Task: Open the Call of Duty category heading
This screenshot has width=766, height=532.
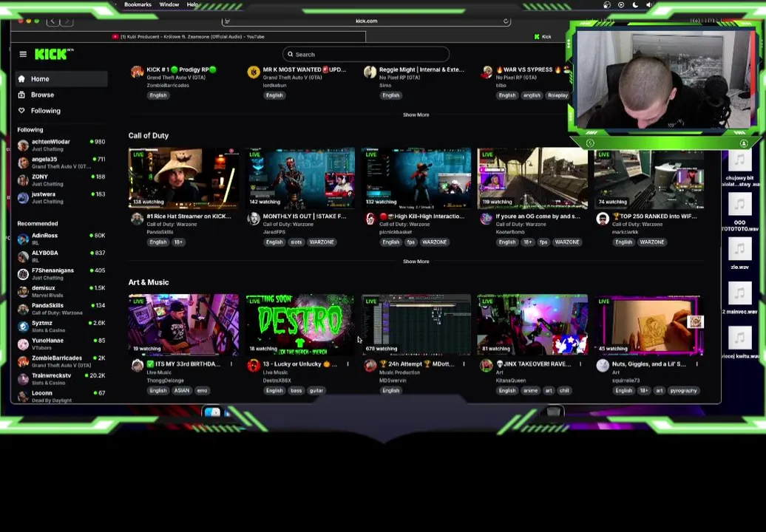Action: point(149,136)
